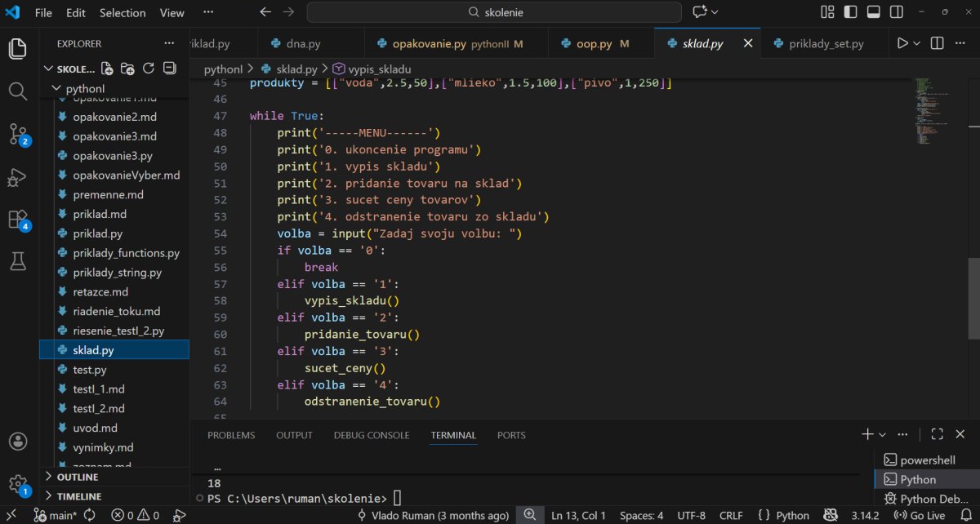Open Run and Debug view
Screen dimensions: 980x524
pyautogui.click(x=18, y=176)
